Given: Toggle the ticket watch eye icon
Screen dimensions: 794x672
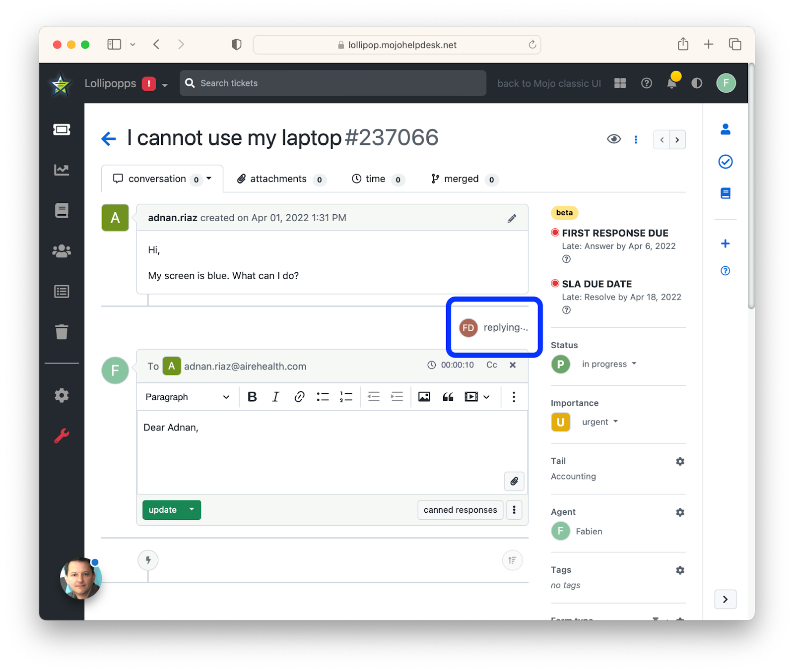Looking at the screenshot, I should (x=614, y=139).
